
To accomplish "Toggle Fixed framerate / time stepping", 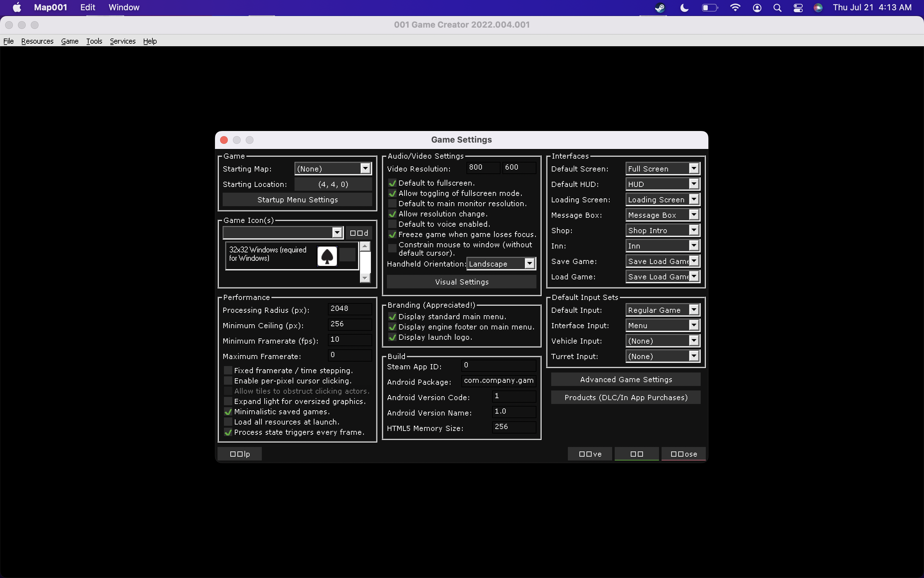I will click(227, 371).
